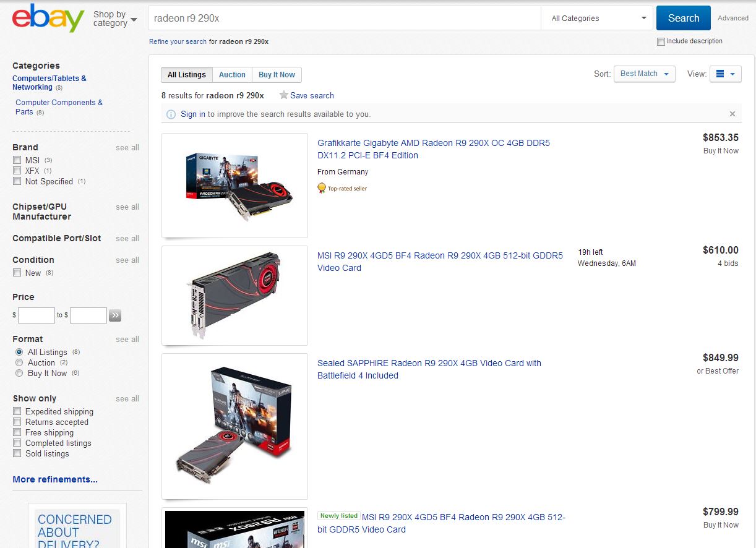The height and width of the screenshot is (548, 756).
Task: Tick the XFX brand checkbox
Action: tap(17, 171)
